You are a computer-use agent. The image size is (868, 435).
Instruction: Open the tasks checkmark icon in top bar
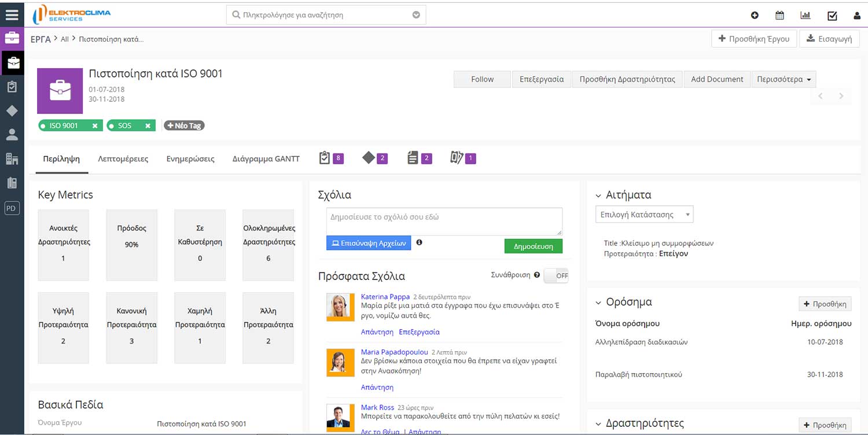(832, 16)
